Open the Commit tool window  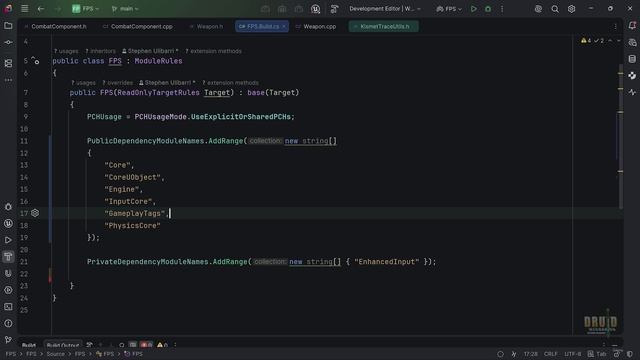coord(8,42)
